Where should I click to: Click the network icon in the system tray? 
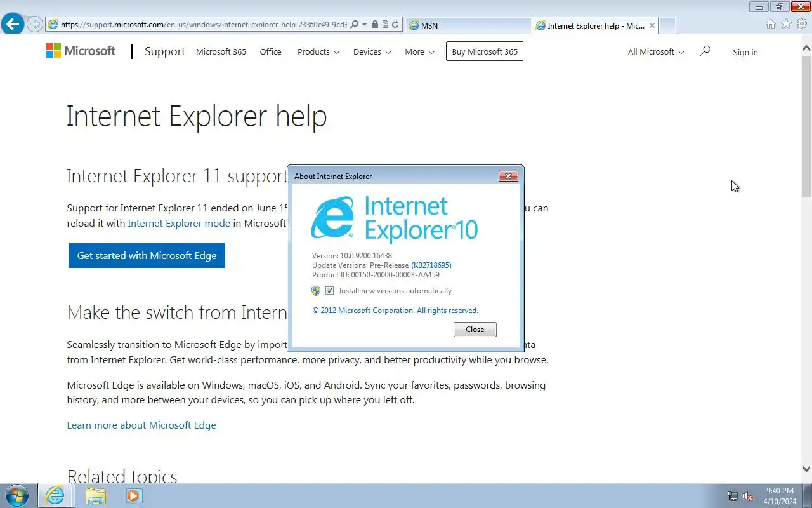pos(733,497)
